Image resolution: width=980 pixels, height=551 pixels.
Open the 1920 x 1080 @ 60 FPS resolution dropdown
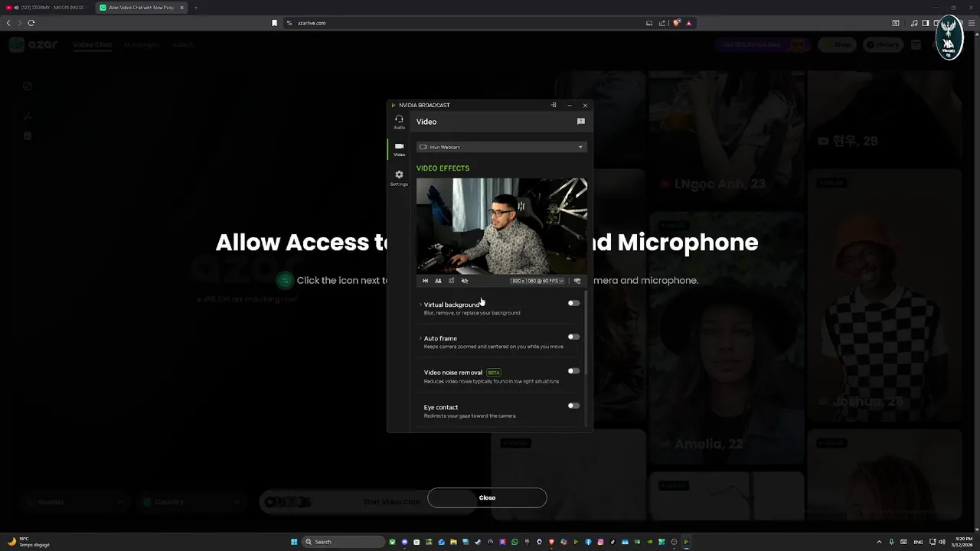pyautogui.click(x=537, y=281)
